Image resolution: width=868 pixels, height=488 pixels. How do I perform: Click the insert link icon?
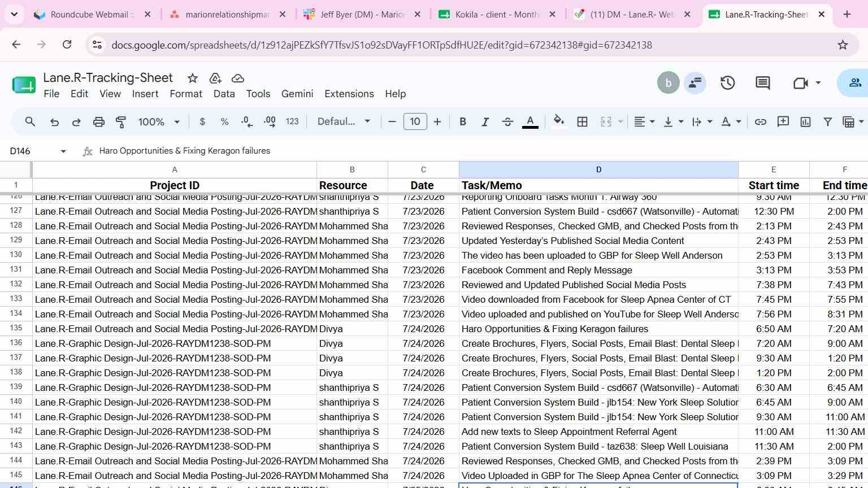tap(761, 121)
